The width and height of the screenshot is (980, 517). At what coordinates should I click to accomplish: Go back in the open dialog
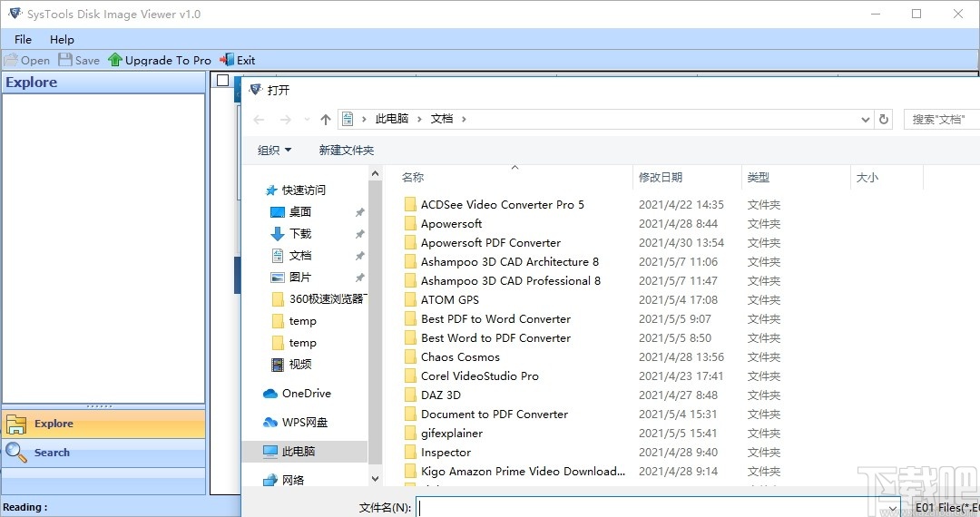click(259, 119)
